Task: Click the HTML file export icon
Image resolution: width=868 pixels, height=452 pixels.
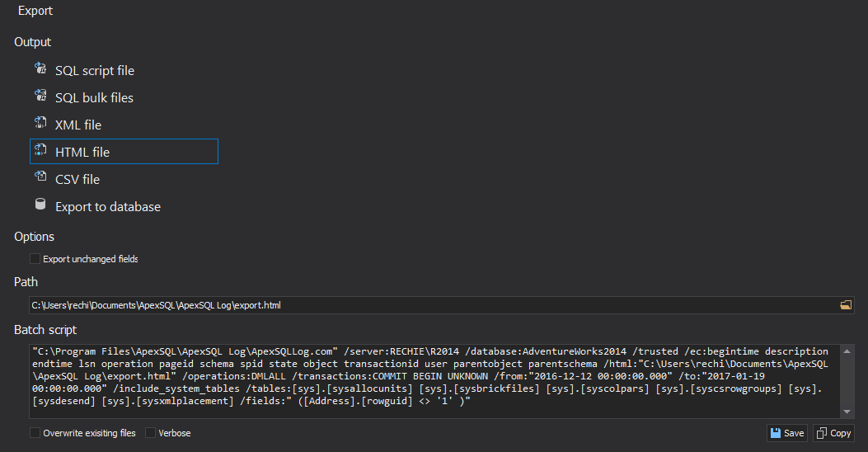Action: [x=40, y=150]
